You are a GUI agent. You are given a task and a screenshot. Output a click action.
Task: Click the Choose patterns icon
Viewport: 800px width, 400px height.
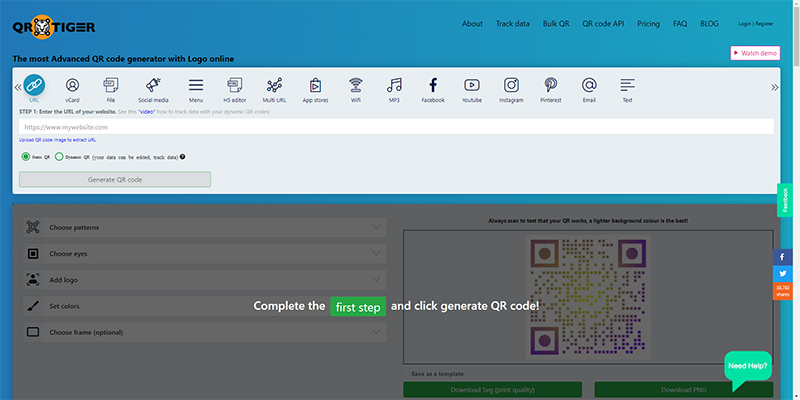(x=33, y=227)
